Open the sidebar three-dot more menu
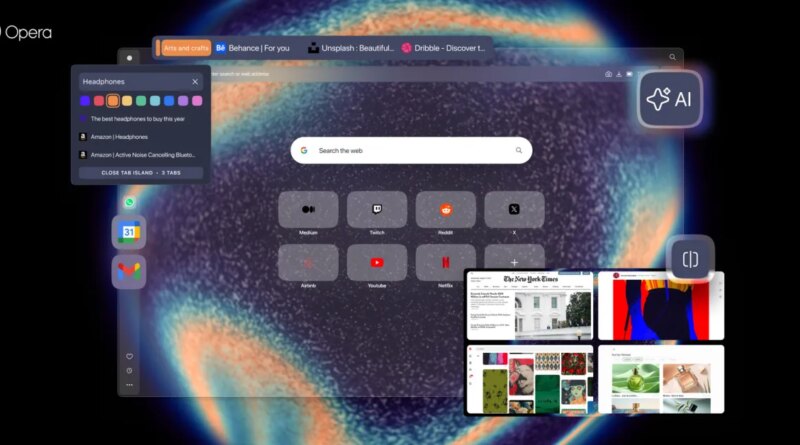 tap(129, 384)
